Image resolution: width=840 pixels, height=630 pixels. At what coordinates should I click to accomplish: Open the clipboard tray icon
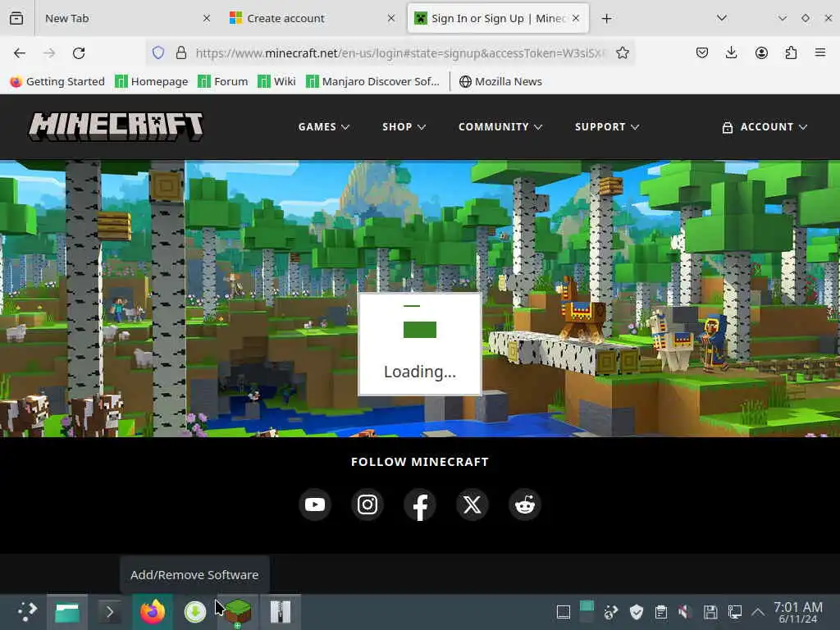click(x=661, y=612)
